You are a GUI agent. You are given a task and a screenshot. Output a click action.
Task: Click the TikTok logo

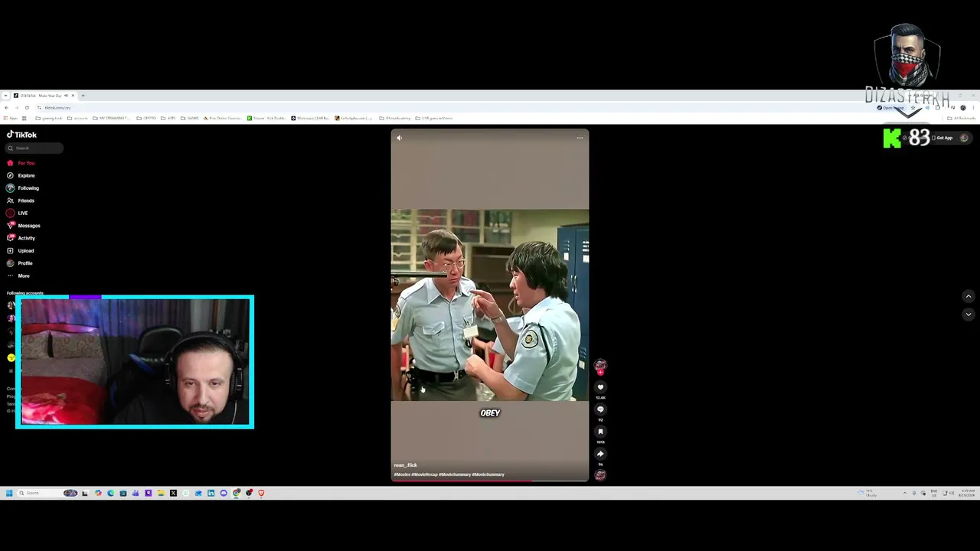pyautogui.click(x=21, y=135)
